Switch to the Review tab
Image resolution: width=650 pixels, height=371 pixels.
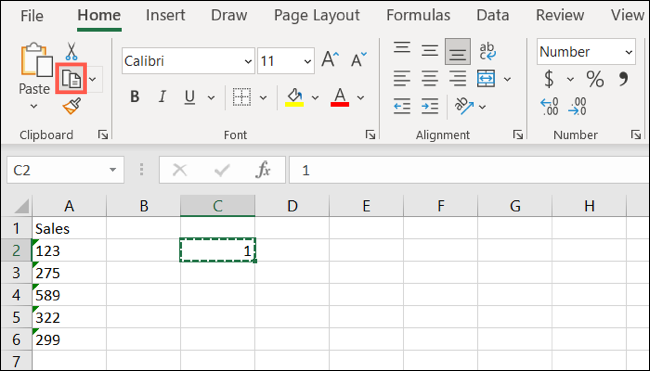560,15
